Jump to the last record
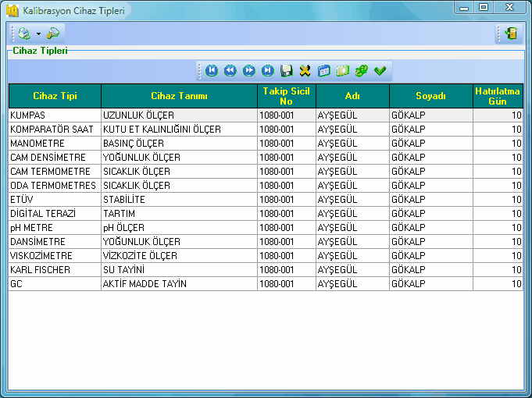This screenshot has height=398, width=532. point(268,71)
